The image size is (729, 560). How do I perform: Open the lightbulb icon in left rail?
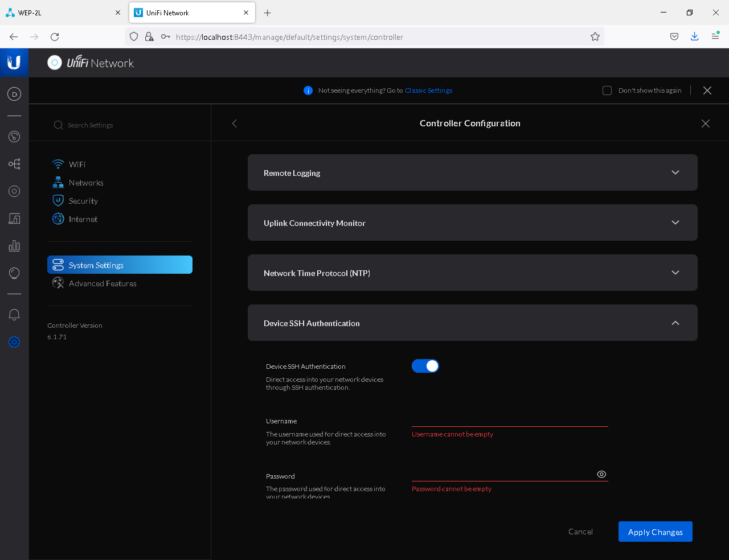click(x=14, y=273)
